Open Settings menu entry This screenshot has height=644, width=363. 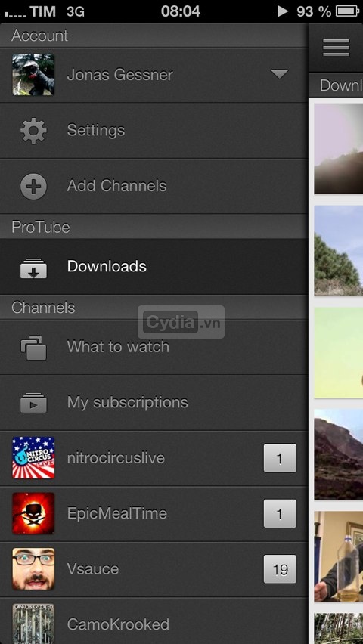click(x=154, y=131)
